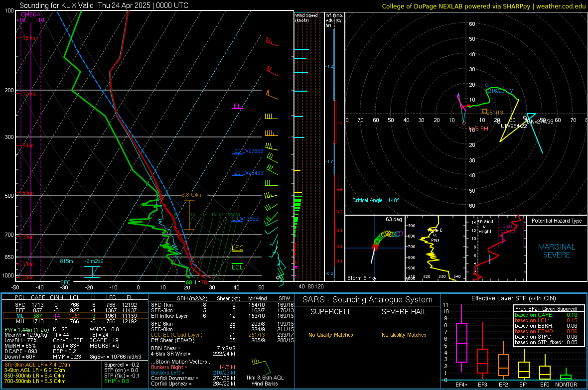Select the SFC parcel row

(75, 305)
